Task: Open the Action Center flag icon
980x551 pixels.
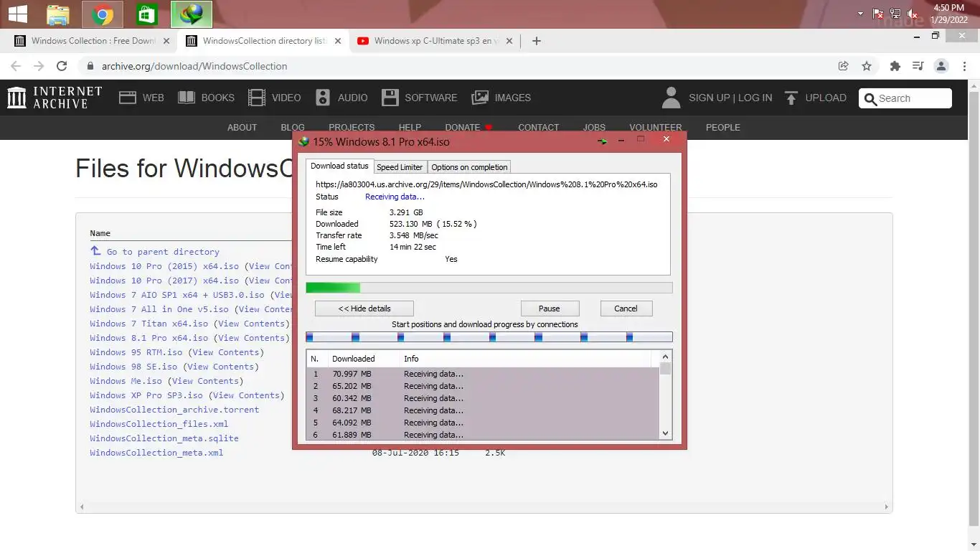Action: click(878, 14)
